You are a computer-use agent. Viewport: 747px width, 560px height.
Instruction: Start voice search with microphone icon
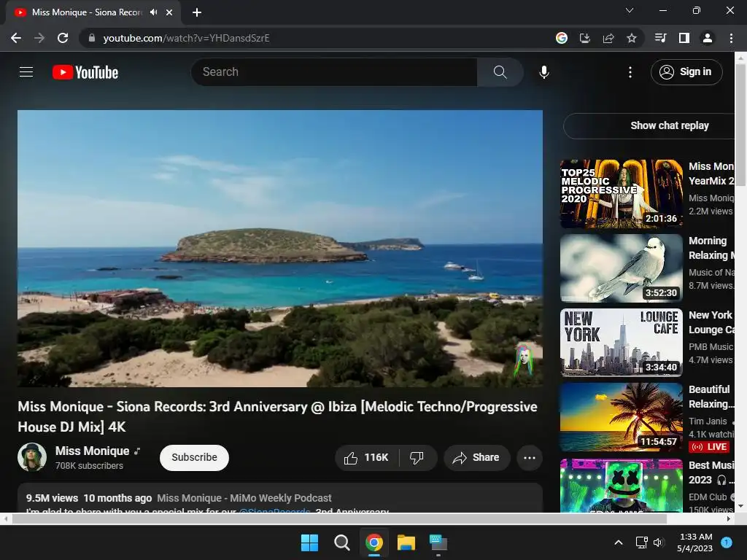click(x=543, y=72)
